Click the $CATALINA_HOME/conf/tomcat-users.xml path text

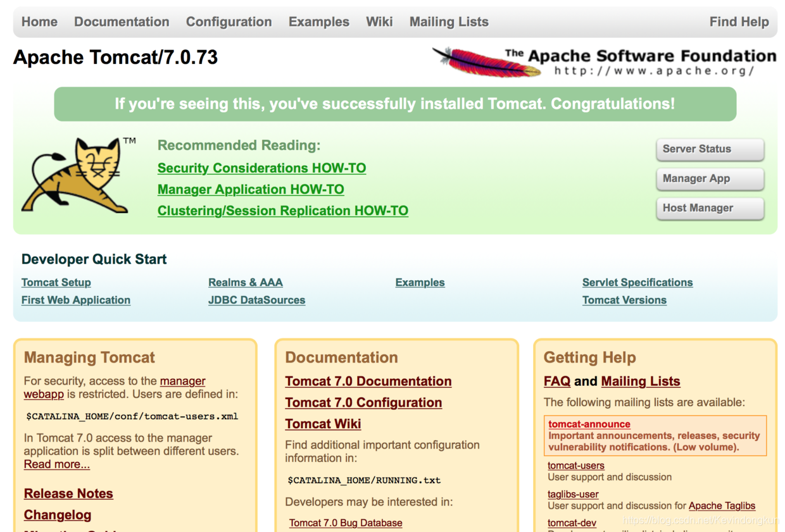(x=132, y=417)
